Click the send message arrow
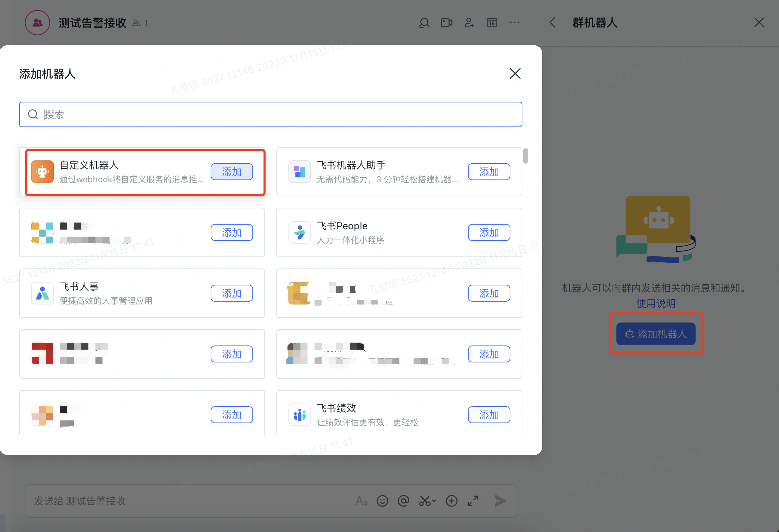Viewport: 779px width, 532px height. pos(500,501)
